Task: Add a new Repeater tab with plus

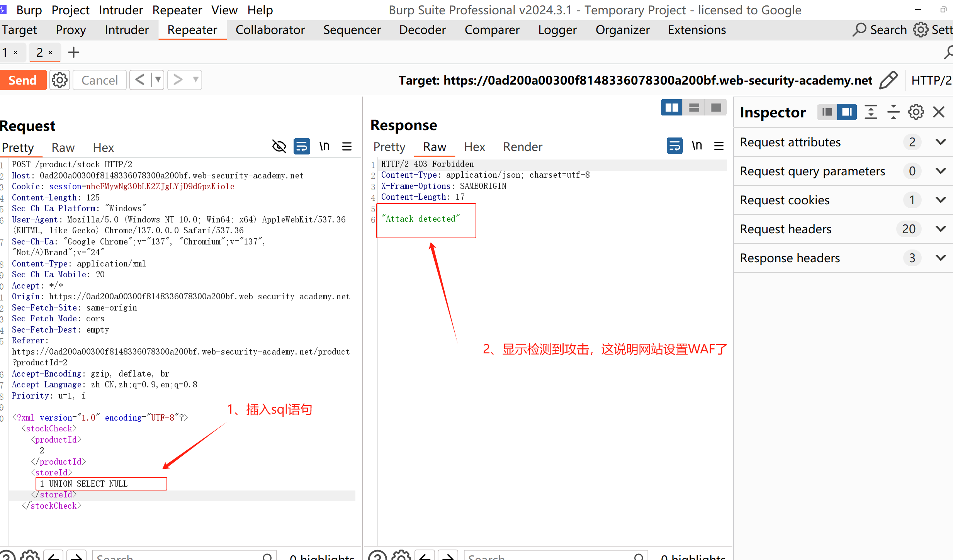Action: (73, 52)
